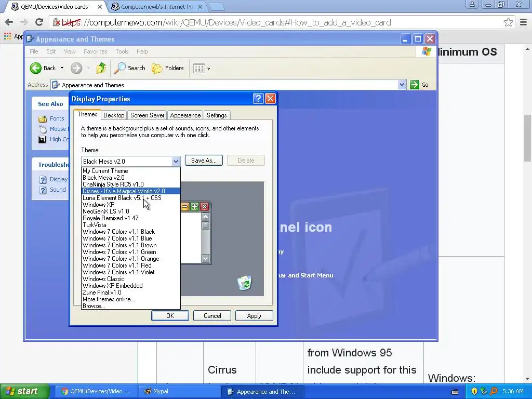Open the Address bar dropdown arrow
This screenshot has height=399, width=532.
coord(402,85)
